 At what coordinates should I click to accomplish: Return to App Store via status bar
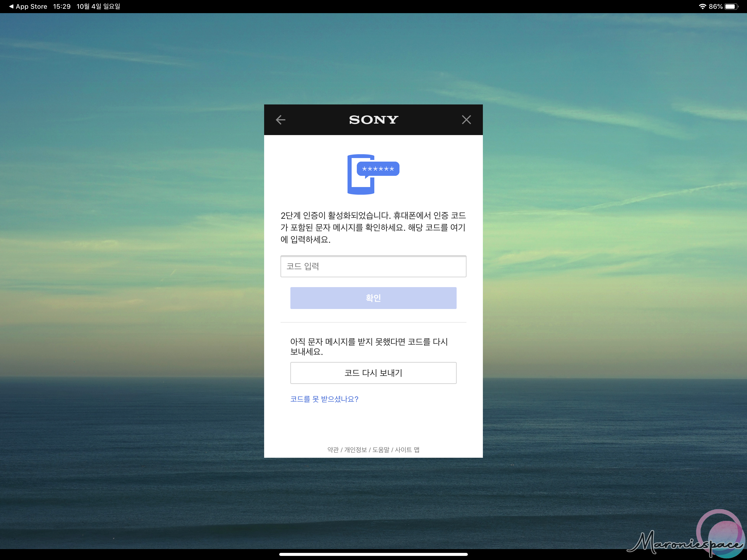[x=28, y=6]
